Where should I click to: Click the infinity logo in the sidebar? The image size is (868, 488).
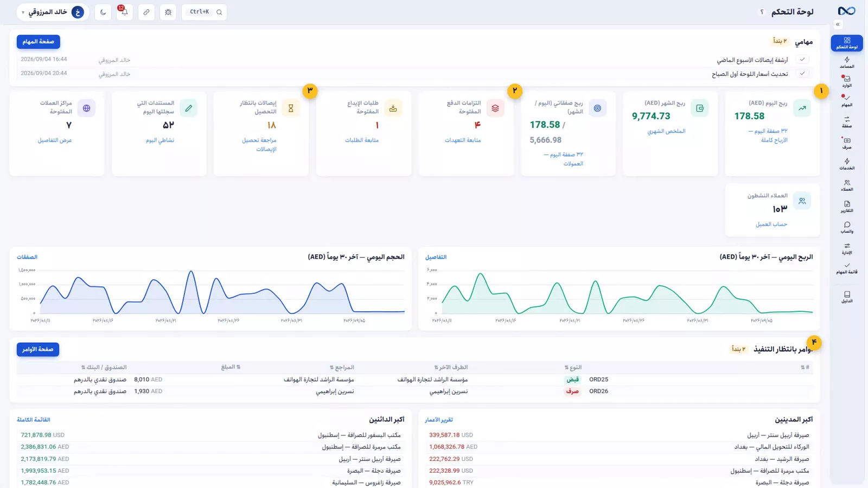tap(846, 11)
